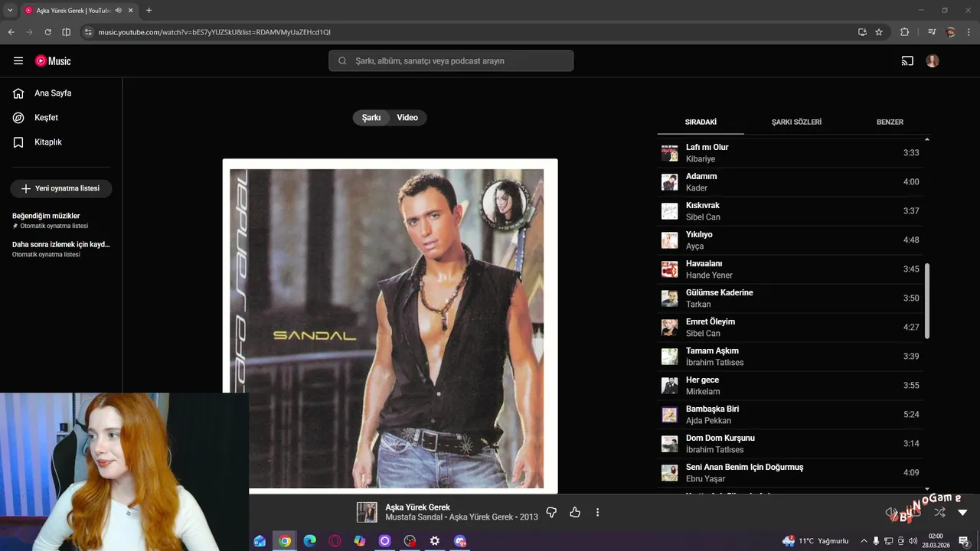This screenshot has height=551, width=980.
Task: Open the Chrome three-dot menu
Action: click(x=969, y=32)
